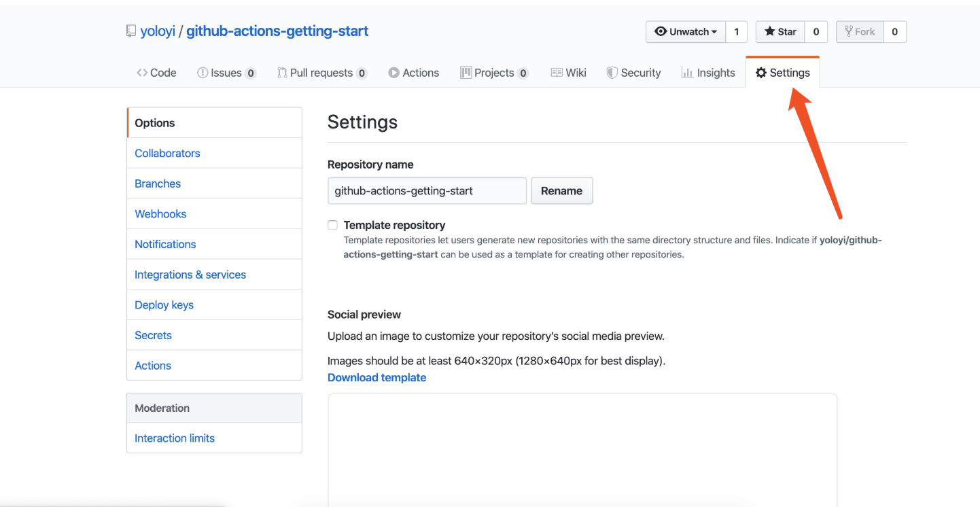980x507 pixels.
Task: Open the Code tab
Action: tap(156, 73)
